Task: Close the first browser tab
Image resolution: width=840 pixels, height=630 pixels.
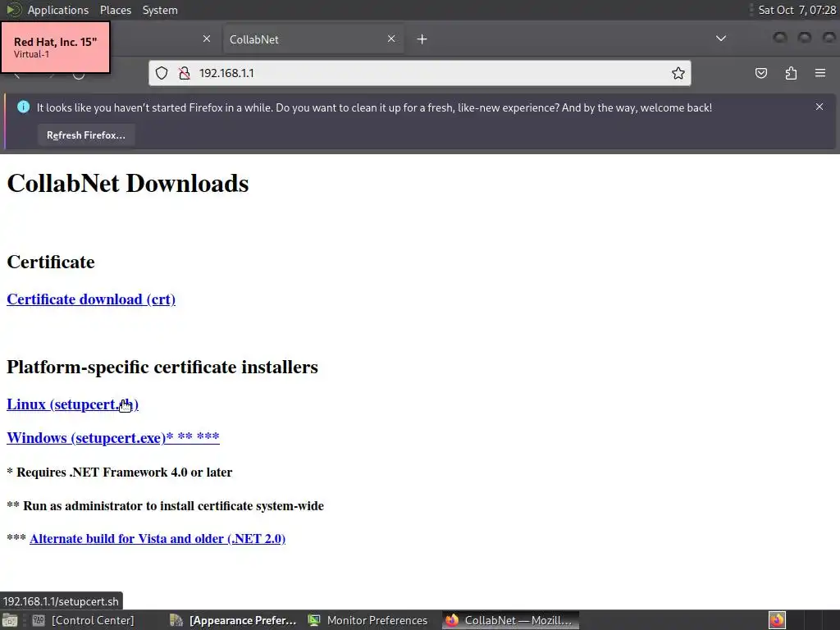Action: click(206, 39)
